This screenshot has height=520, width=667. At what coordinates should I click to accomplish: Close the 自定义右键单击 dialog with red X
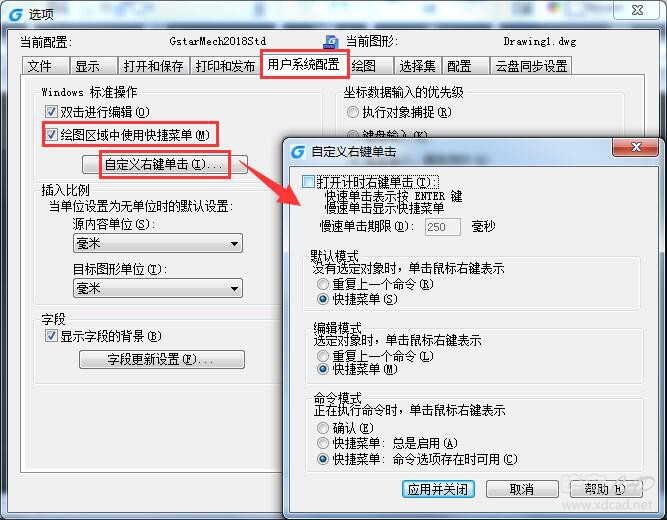[x=636, y=147]
